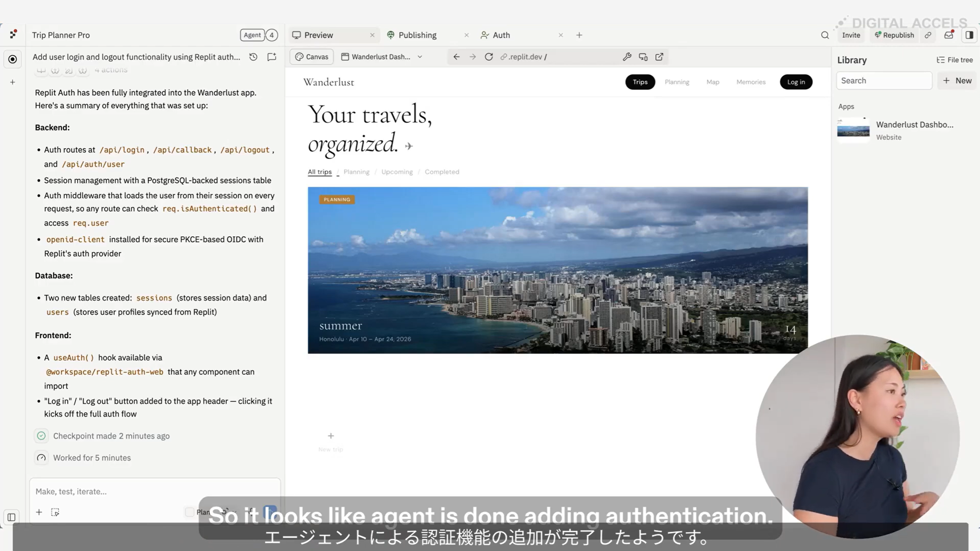Image resolution: width=980 pixels, height=551 pixels.
Task: Close the Auth tab
Action: click(x=561, y=35)
